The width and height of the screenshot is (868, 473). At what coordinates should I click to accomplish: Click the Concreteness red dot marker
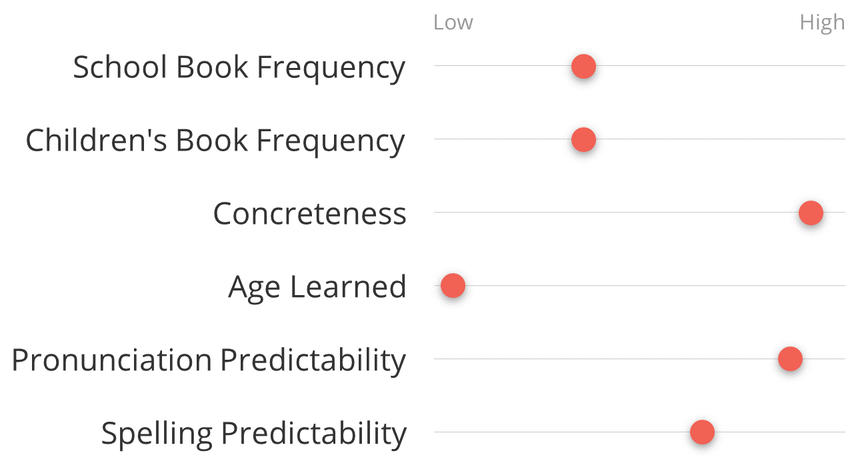[x=811, y=213]
